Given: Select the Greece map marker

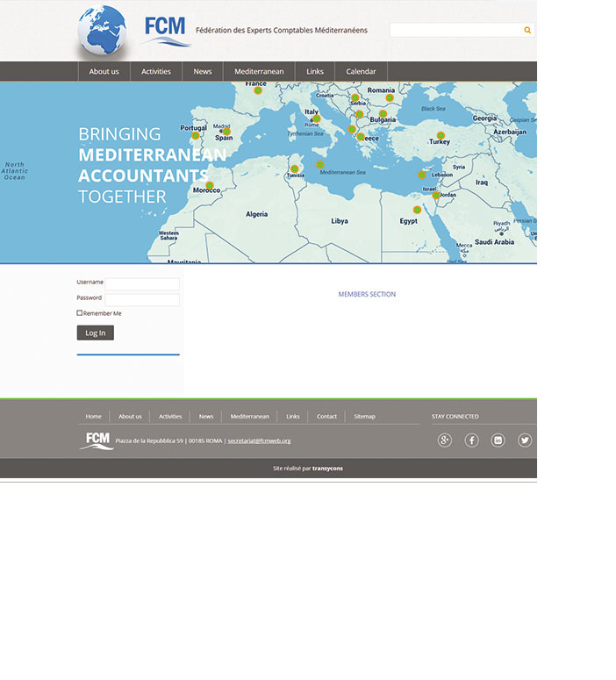Looking at the screenshot, I should pos(361,137).
